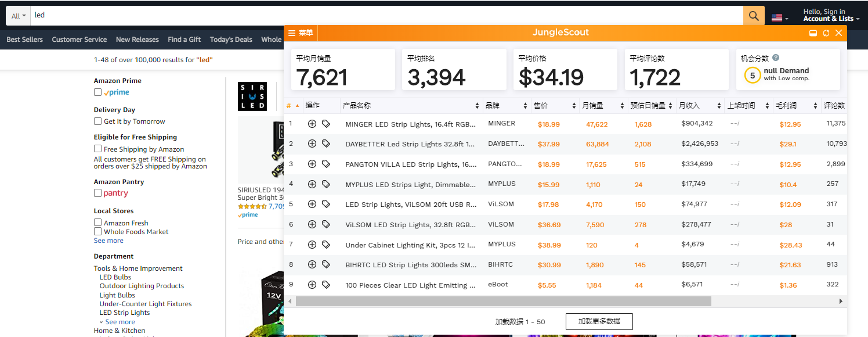
Task: Click the 加载更多数据 button
Action: (x=599, y=321)
